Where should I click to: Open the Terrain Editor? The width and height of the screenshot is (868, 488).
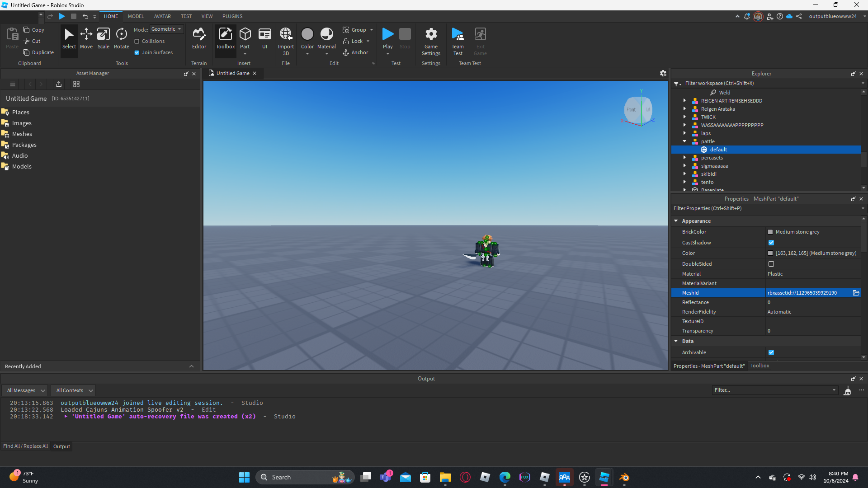coord(199,38)
